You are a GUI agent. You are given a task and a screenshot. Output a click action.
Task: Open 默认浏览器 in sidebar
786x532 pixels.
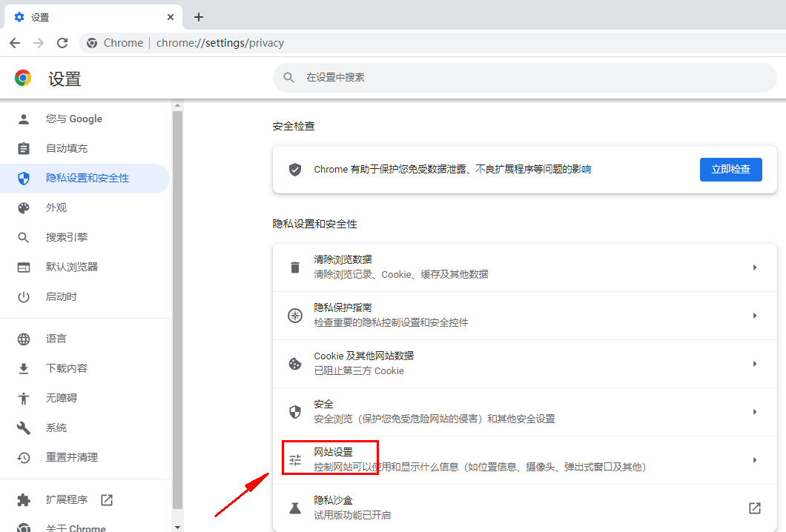click(x=85, y=267)
